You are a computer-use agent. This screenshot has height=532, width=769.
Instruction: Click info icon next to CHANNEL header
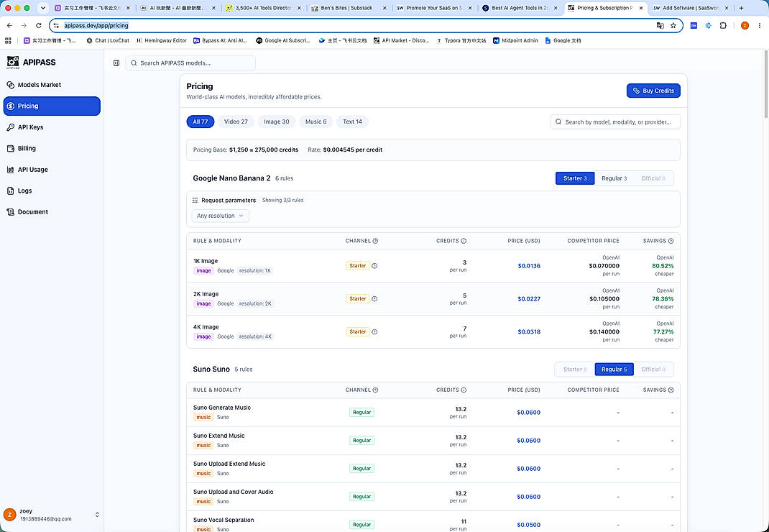(x=375, y=241)
